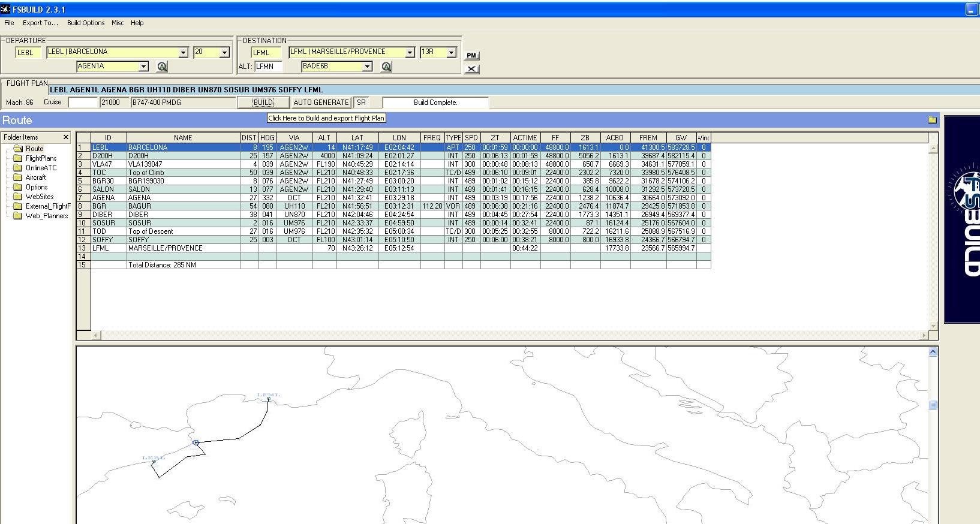Click the table scroll up arrow
980x524 pixels.
[933, 148]
